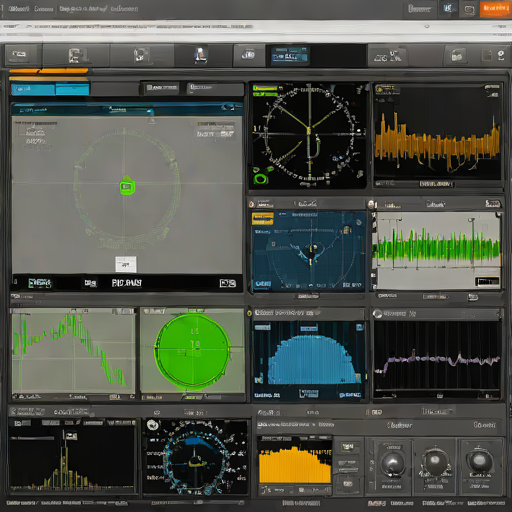
Task: Open the second menu item in the title bar
Action: pyautogui.click(x=44, y=9)
